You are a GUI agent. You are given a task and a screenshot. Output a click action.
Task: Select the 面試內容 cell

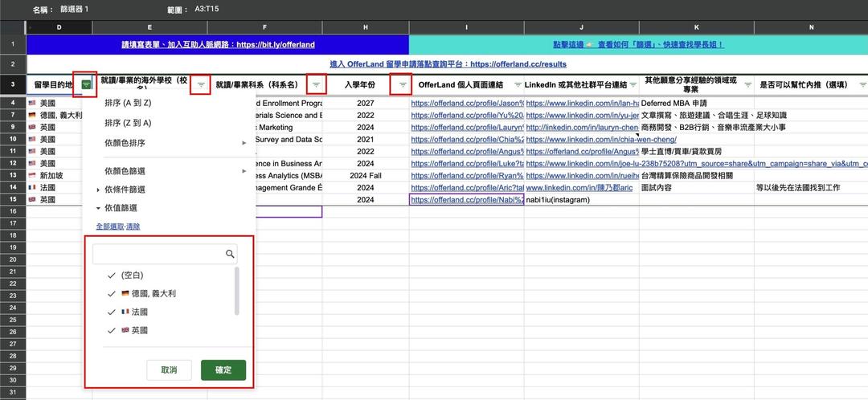click(x=696, y=188)
